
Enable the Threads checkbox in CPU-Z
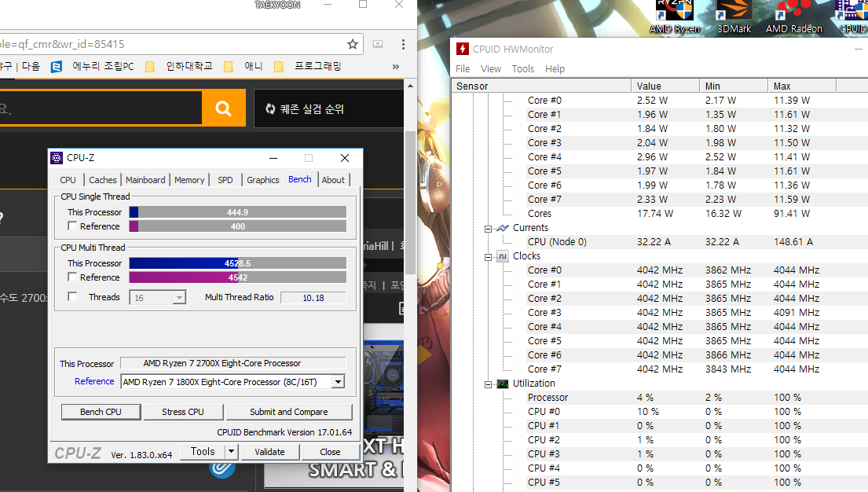[72, 297]
